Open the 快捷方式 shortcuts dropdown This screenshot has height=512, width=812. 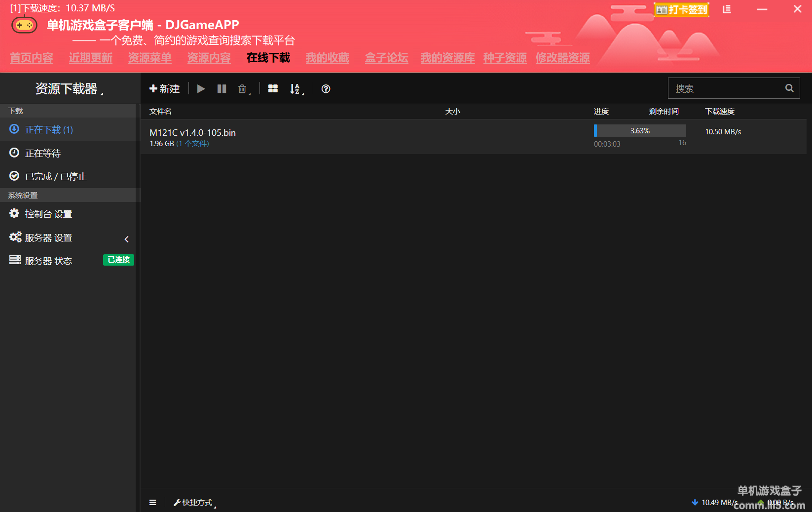(195, 503)
